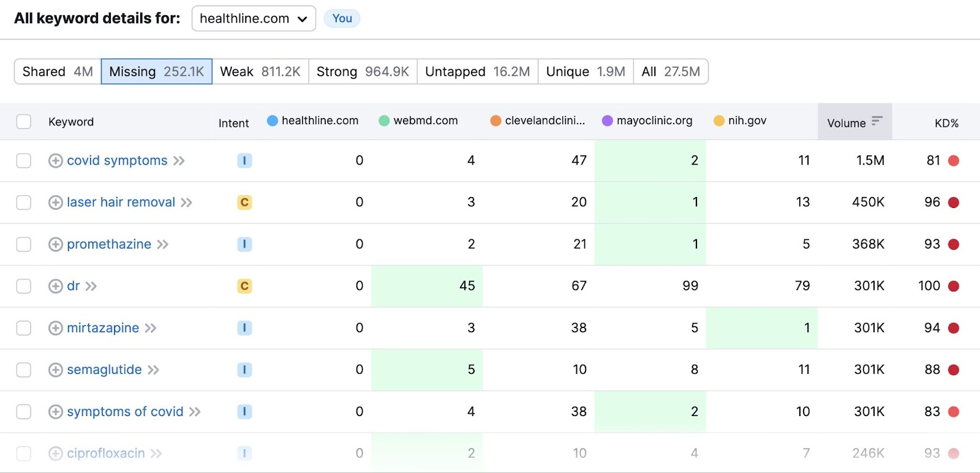Click the KD% column header
The width and height of the screenshot is (980, 473).
pyautogui.click(x=946, y=123)
